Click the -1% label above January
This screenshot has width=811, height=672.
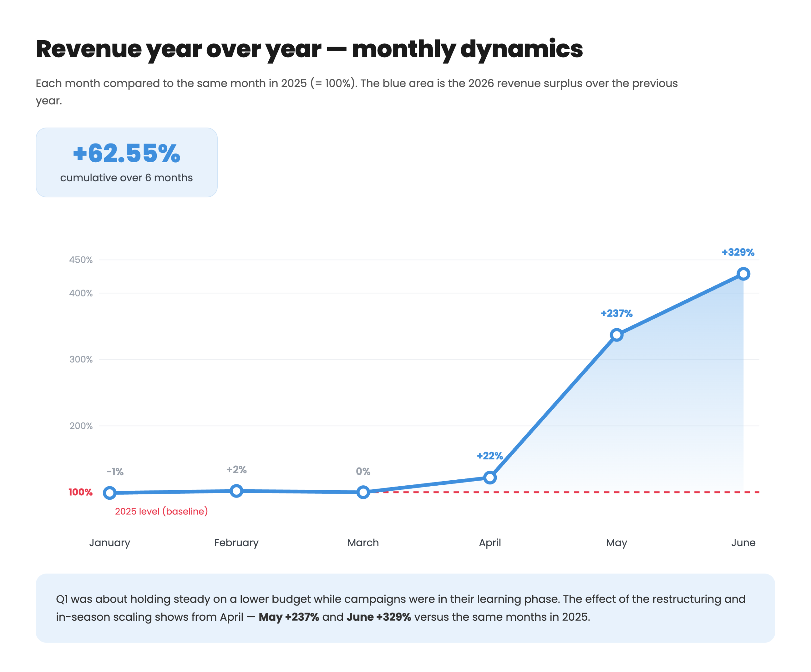(x=115, y=471)
